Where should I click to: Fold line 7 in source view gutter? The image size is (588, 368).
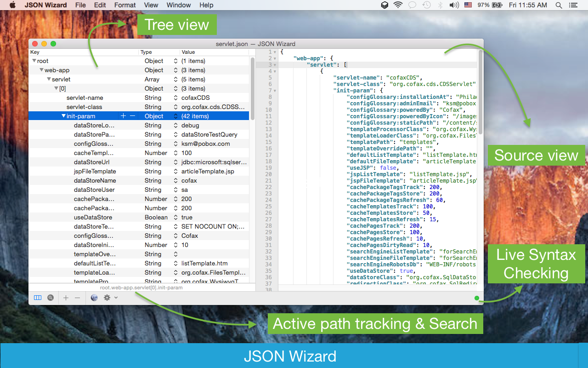click(x=275, y=91)
